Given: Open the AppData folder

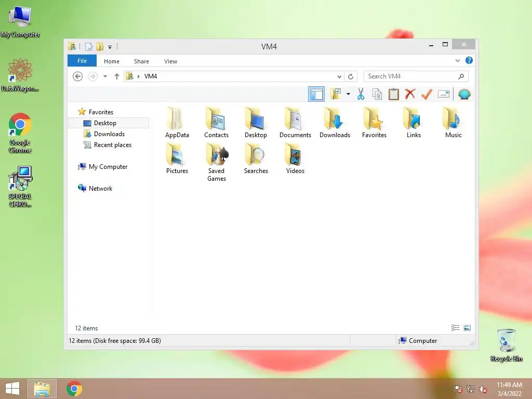Looking at the screenshot, I should coord(177,123).
